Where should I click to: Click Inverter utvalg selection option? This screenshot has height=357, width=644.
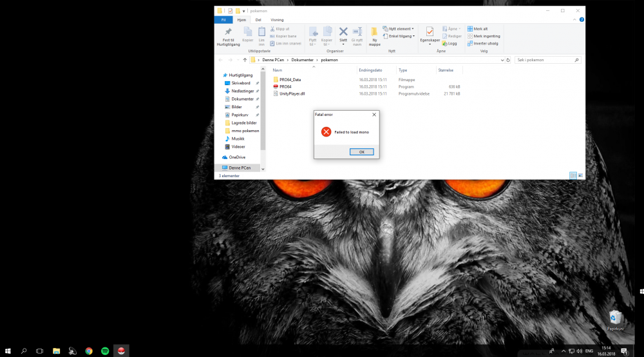coord(485,43)
